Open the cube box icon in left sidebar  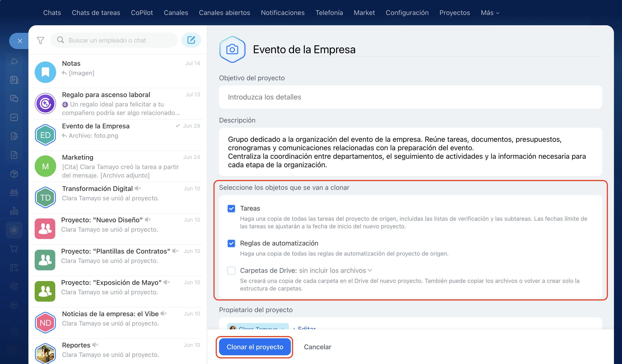point(14,174)
